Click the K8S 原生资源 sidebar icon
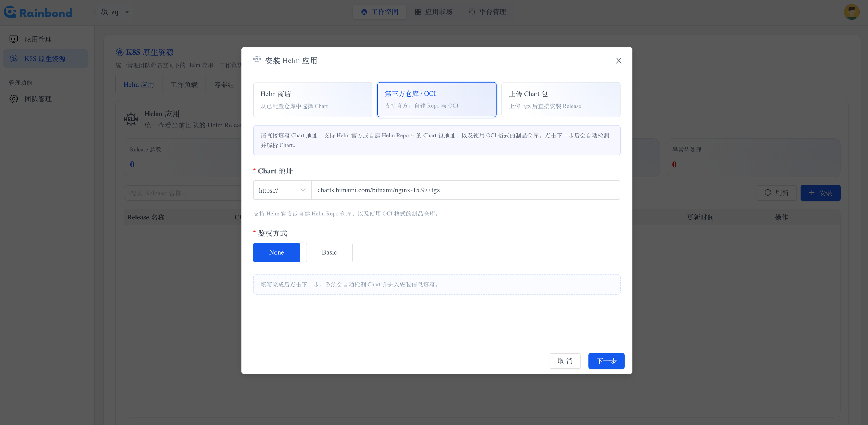Screen dimensions: 868x425 click(13, 59)
